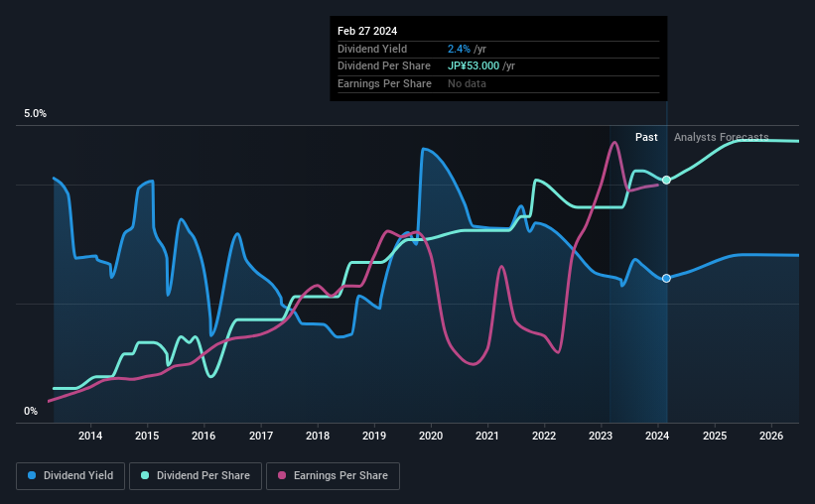The width and height of the screenshot is (815, 504).
Task: Click the blue Dividend Yield legend dot
Action: (32, 475)
